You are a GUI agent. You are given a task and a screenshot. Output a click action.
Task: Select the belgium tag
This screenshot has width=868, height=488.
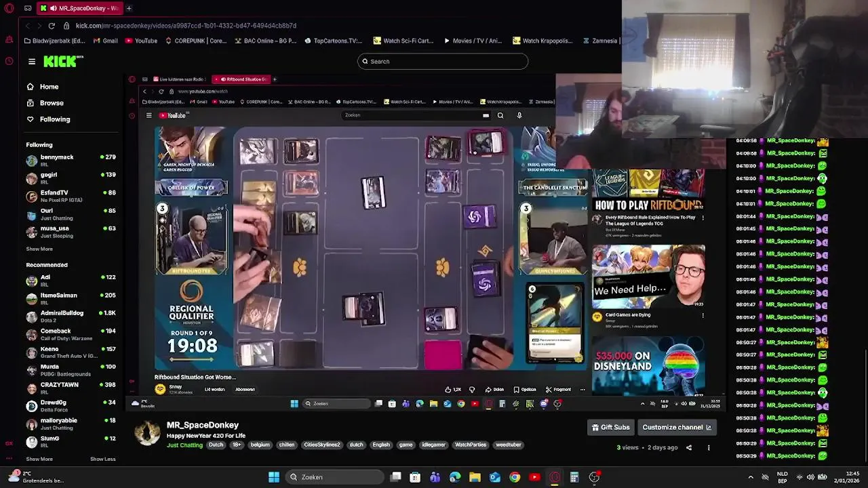click(x=260, y=445)
